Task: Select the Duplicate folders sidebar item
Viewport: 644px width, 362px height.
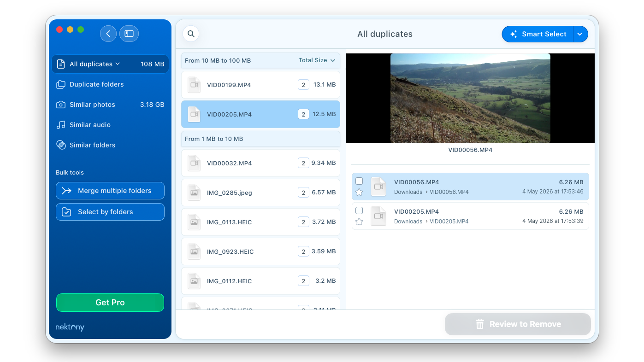Action: (x=110, y=84)
